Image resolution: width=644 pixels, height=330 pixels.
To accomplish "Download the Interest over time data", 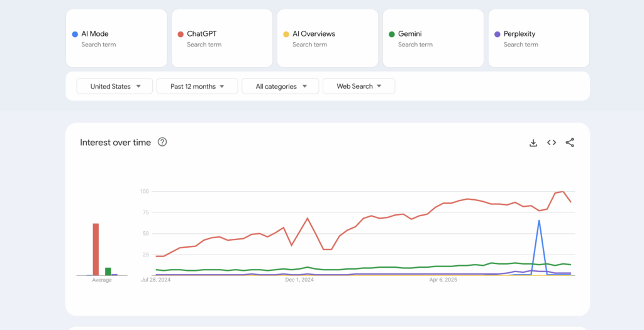I will click(x=533, y=143).
